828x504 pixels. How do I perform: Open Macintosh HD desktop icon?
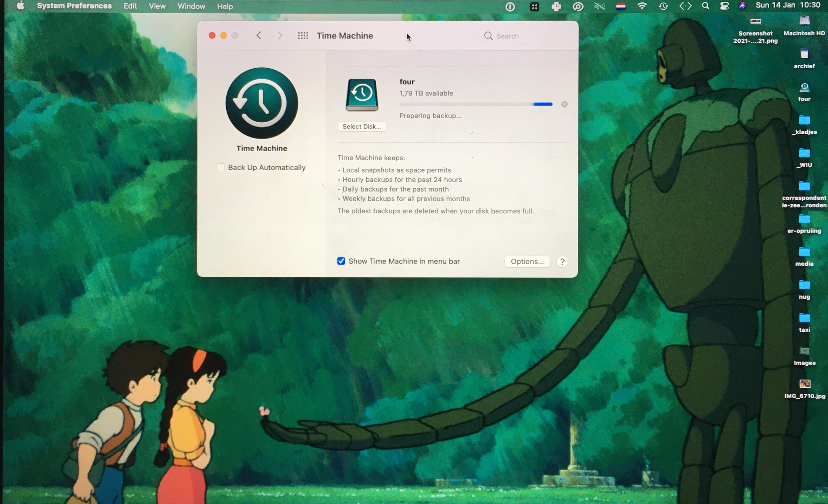click(x=804, y=22)
